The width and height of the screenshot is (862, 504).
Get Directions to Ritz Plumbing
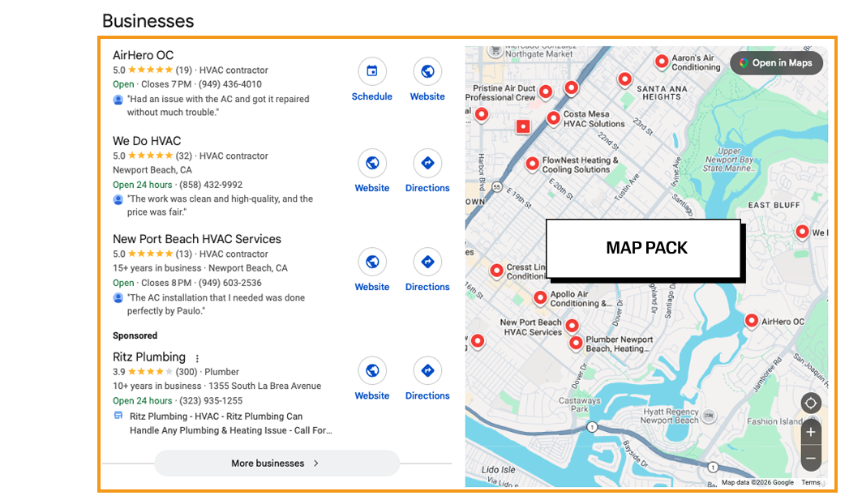[427, 370]
